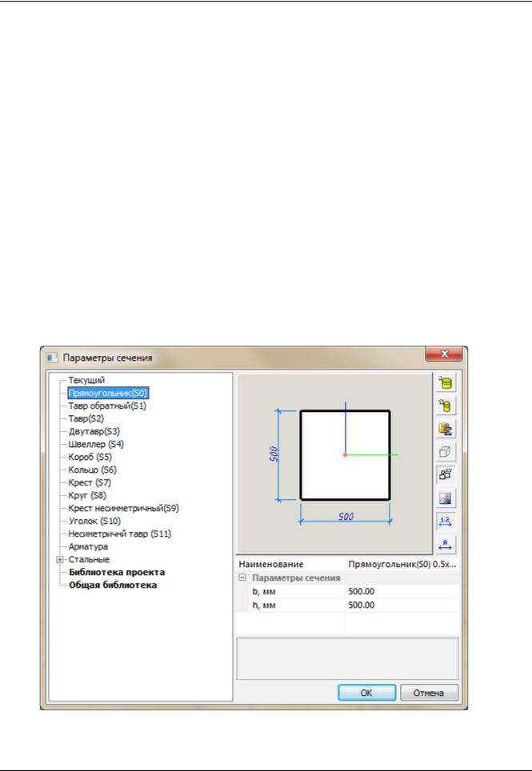
Task: Select Текущий in the section tree
Action: point(86,380)
